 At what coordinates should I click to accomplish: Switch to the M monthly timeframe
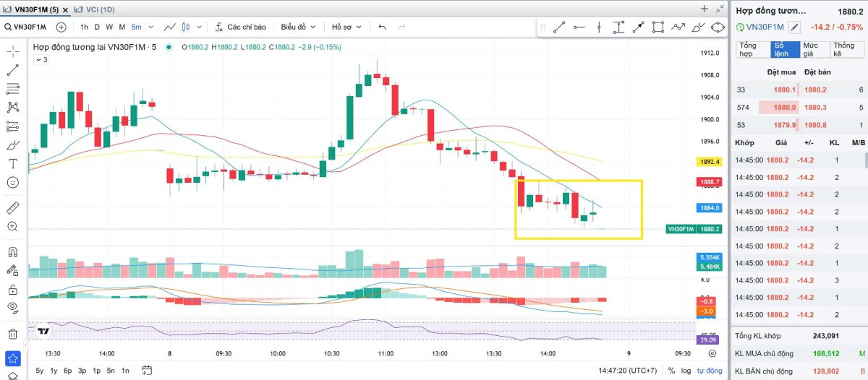click(x=122, y=27)
